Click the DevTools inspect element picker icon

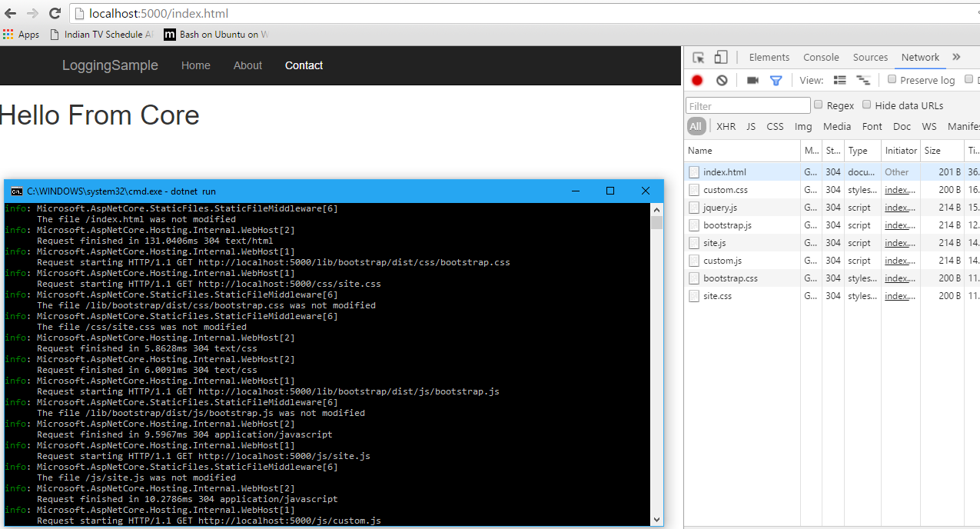[x=699, y=58]
